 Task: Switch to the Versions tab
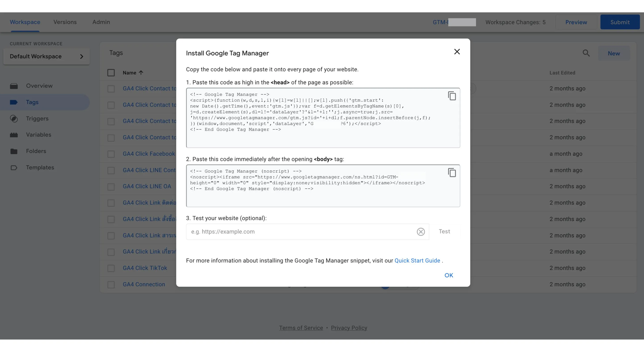(x=65, y=22)
